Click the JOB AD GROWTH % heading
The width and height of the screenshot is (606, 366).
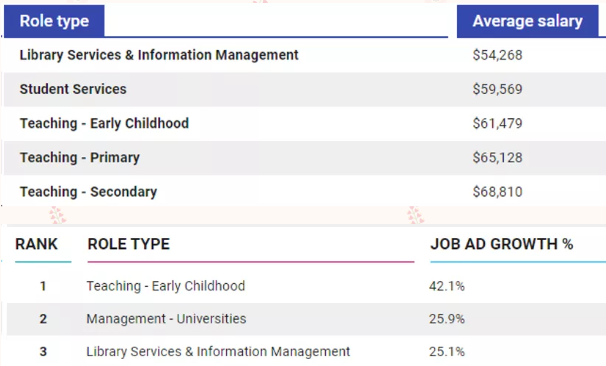click(502, 244)
